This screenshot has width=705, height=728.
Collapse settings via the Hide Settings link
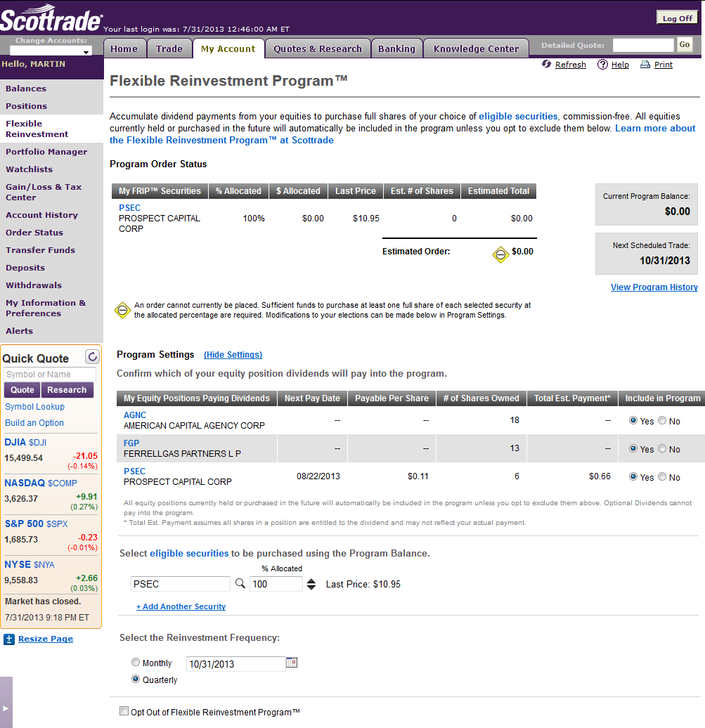233,355
